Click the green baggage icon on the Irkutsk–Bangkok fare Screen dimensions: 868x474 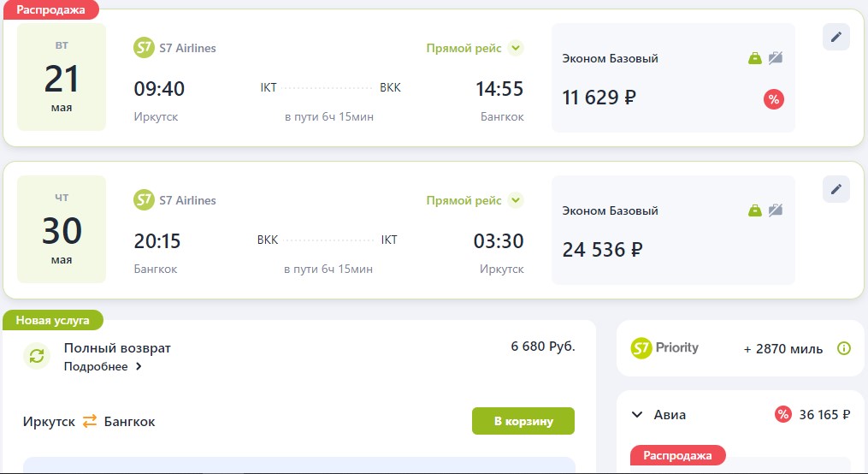(754, 58)
